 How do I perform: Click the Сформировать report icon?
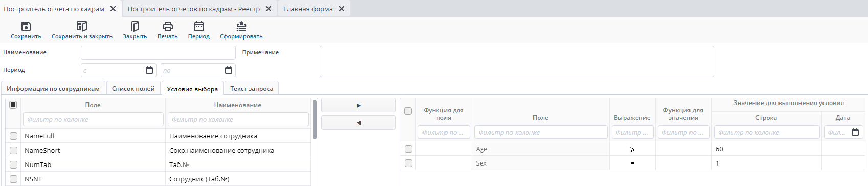point(241,26)
